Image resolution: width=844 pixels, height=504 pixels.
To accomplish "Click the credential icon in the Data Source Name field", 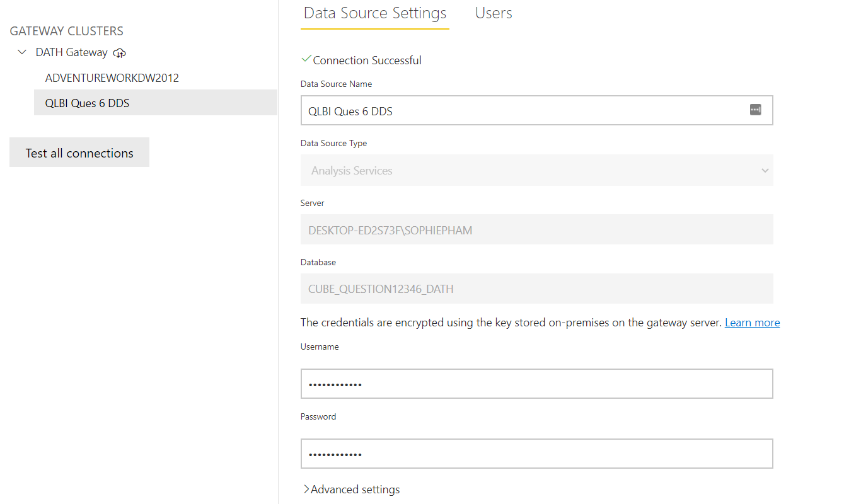I will (x=755, y=110).
